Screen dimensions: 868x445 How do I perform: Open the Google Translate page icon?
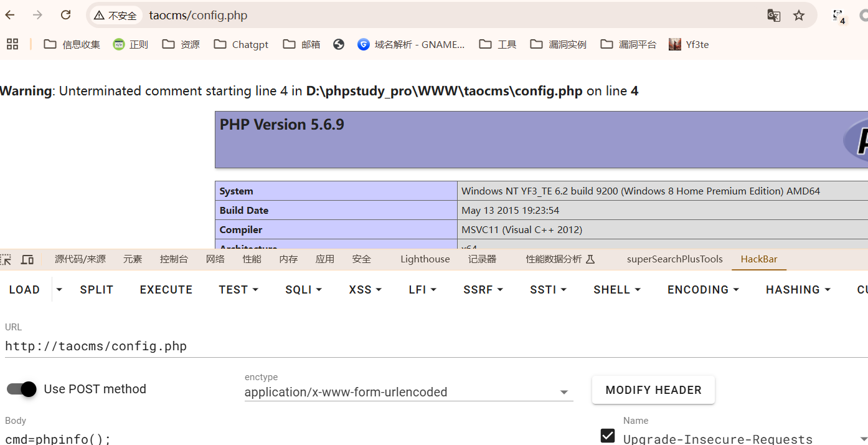[774, 16]
